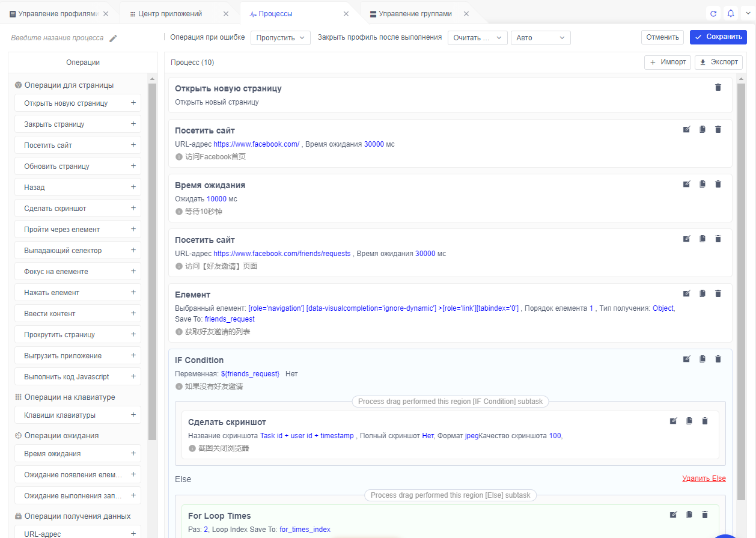Select the 'Обновить страницу' operation
The height and width of the screenshot is (538, 756).
coord(78,166)
